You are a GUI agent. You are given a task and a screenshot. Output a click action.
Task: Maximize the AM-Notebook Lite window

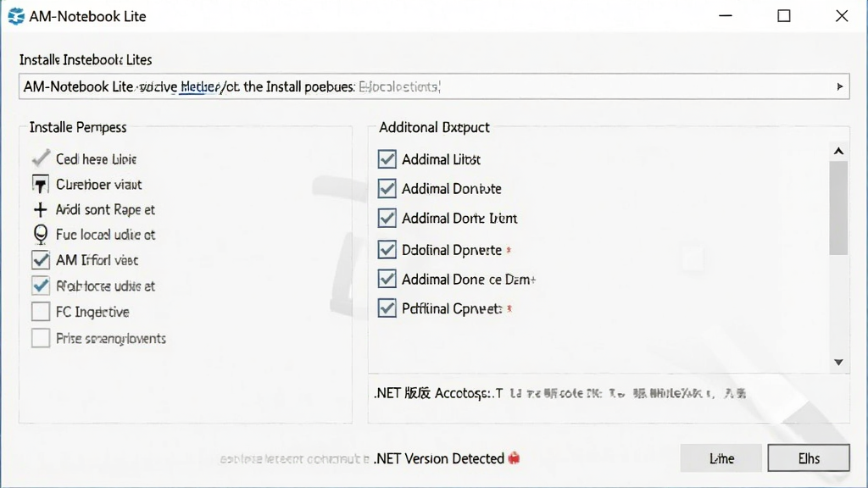[784, 16]
